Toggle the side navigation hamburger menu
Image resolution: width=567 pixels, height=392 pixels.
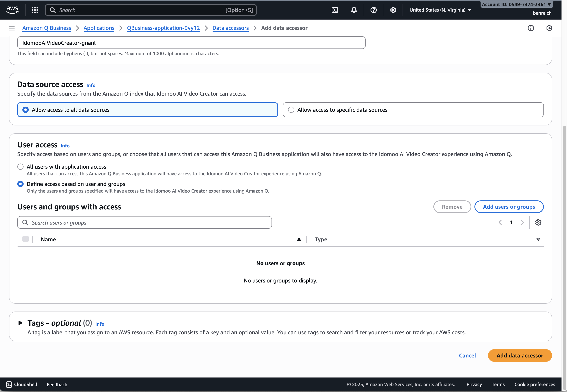pos(12,28)
